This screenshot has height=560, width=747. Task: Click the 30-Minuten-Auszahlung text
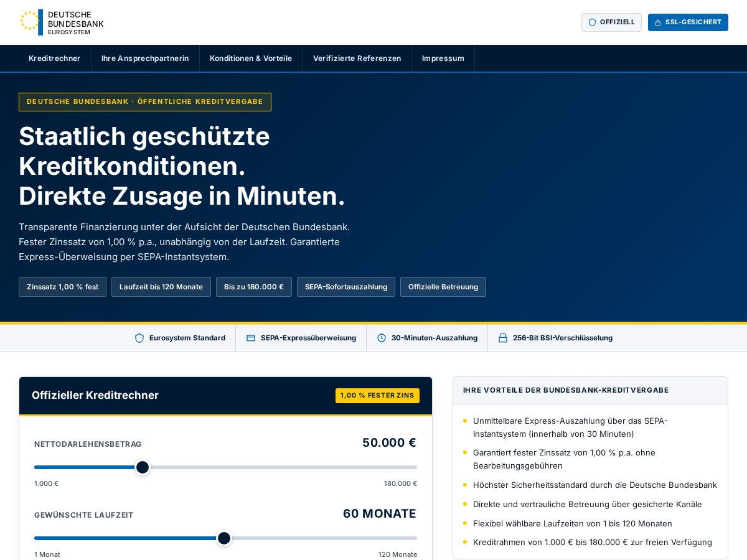click(435, 338)
